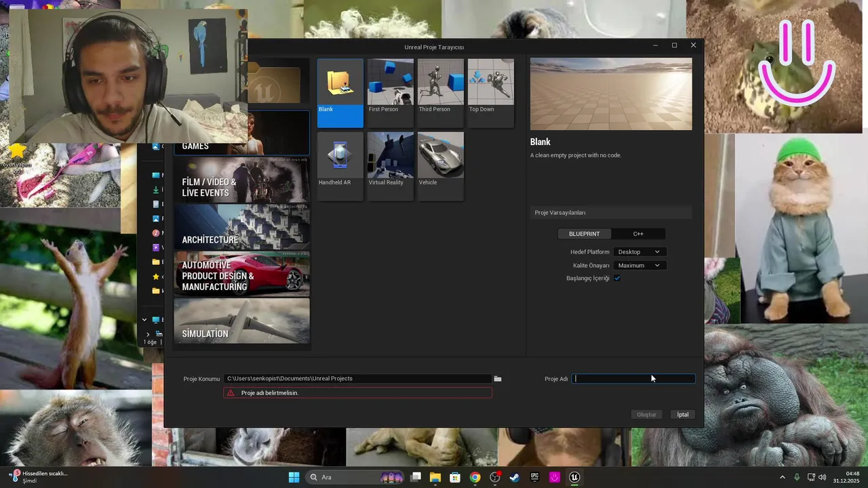Expand the drive node in File Explorer sidebar
868x488 pixels.
(x=149, y=334)
